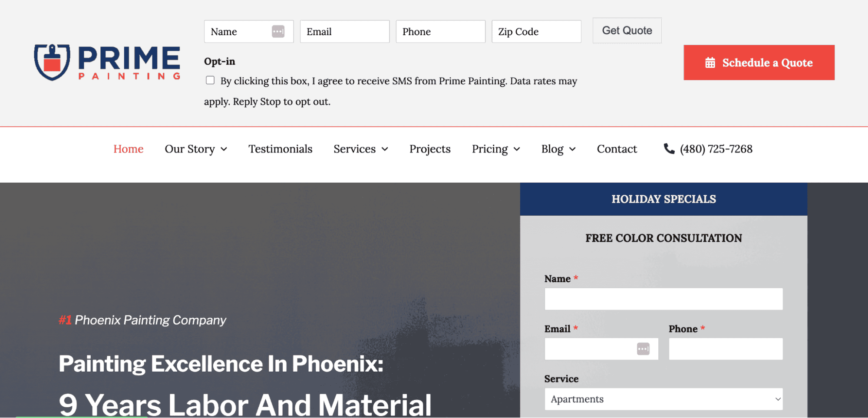
Task: Expand the Our Story dropdown menu
Action: coord(224,149)
